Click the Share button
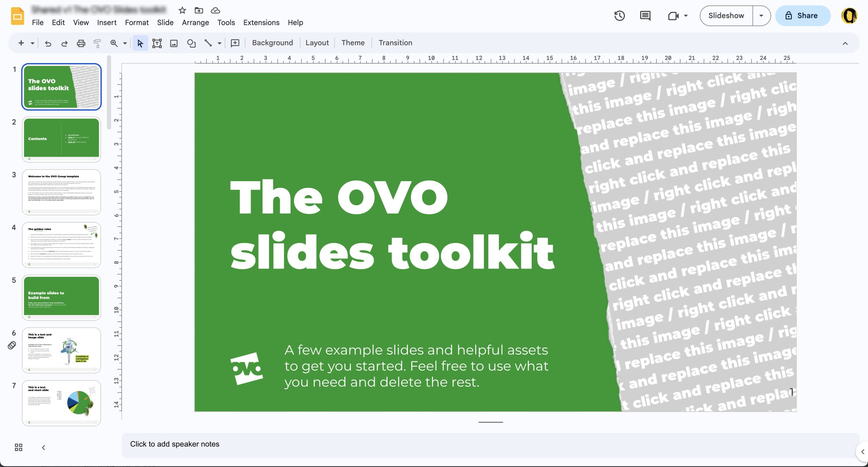The image size is (868, 467). click(803, 16)
